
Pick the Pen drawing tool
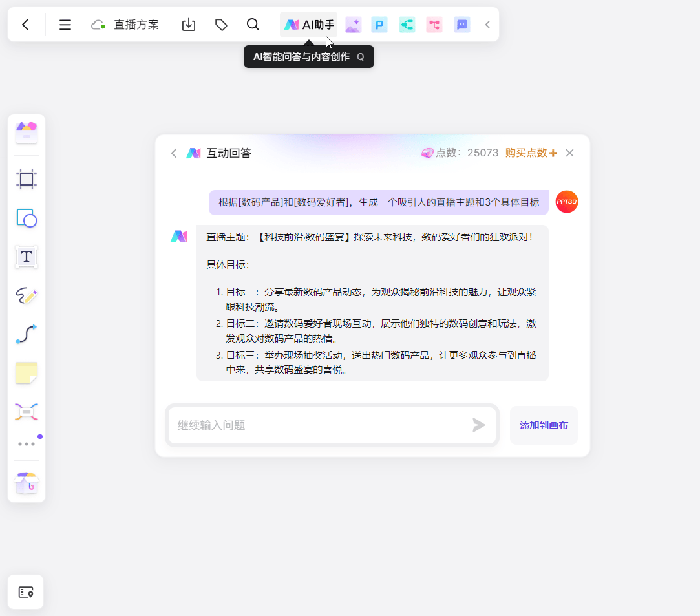[27, 296]
